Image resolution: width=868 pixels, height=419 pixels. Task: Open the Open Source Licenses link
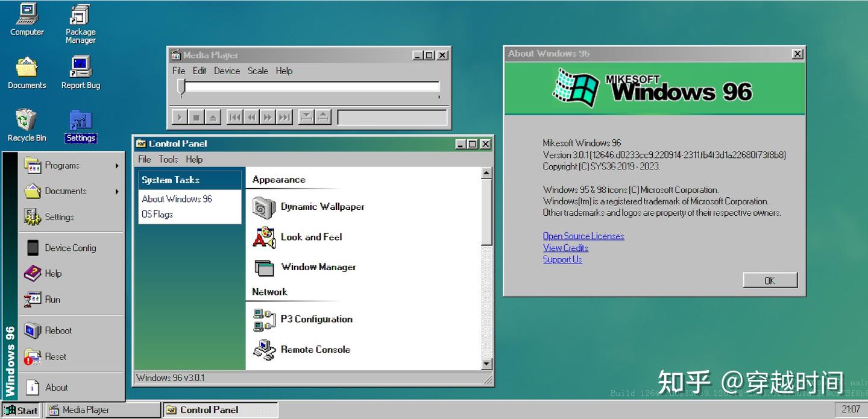tap(583, 236)
